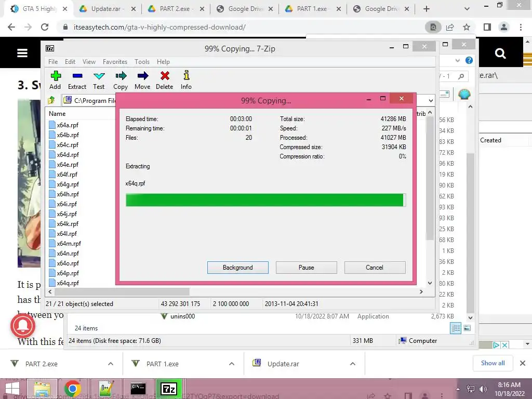Close the downloads bar
The width and height of the screenshot is (532, 399).
tap(523, 363)
